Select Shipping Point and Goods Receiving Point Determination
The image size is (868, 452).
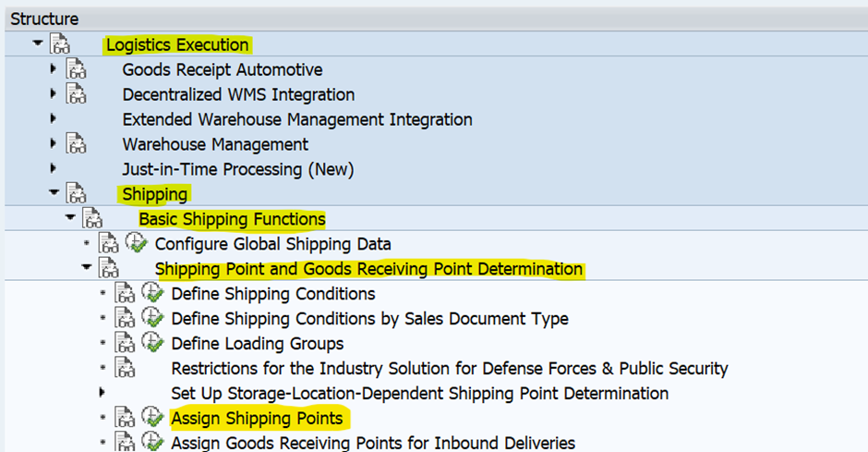point(368,269)
